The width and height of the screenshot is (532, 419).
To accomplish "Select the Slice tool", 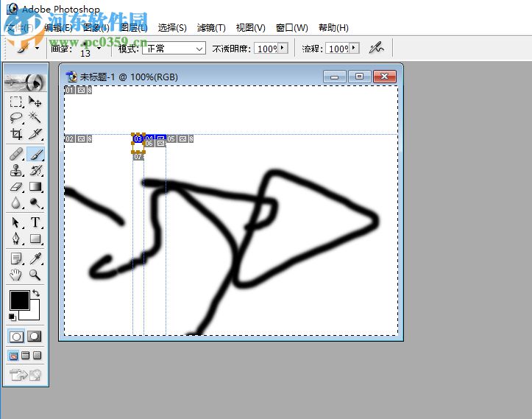I will click(x=35, y=134).
